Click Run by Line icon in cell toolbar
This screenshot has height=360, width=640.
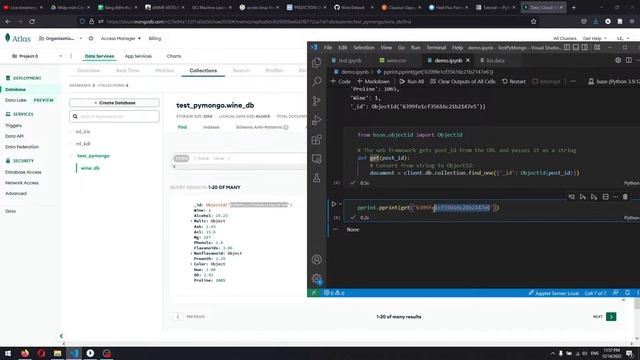tap(571, 197)
